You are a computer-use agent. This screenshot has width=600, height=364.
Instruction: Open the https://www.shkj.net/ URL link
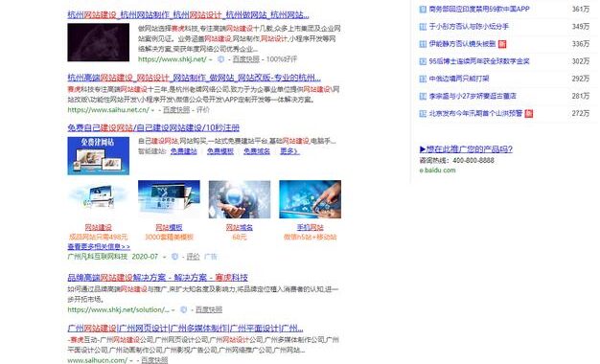[x=173, y=59]
